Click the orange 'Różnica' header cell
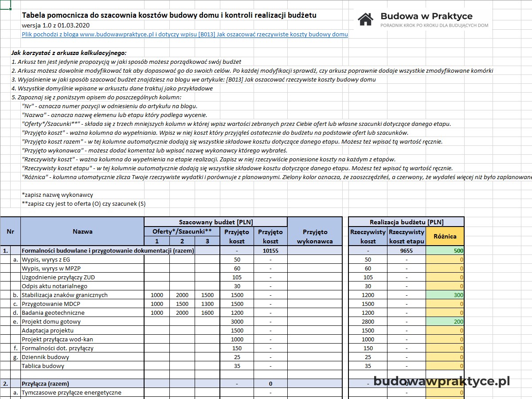 point(445,236)
